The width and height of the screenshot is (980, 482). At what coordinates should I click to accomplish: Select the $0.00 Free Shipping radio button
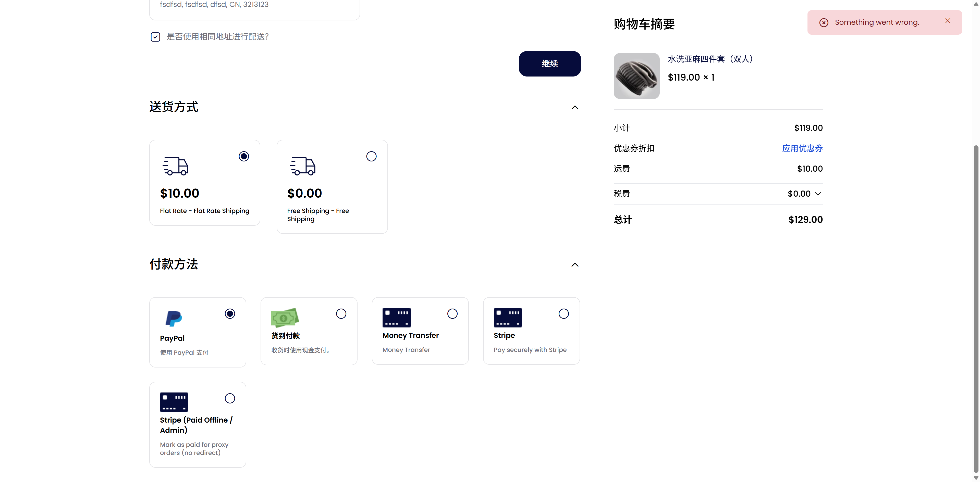click(371, 156)
